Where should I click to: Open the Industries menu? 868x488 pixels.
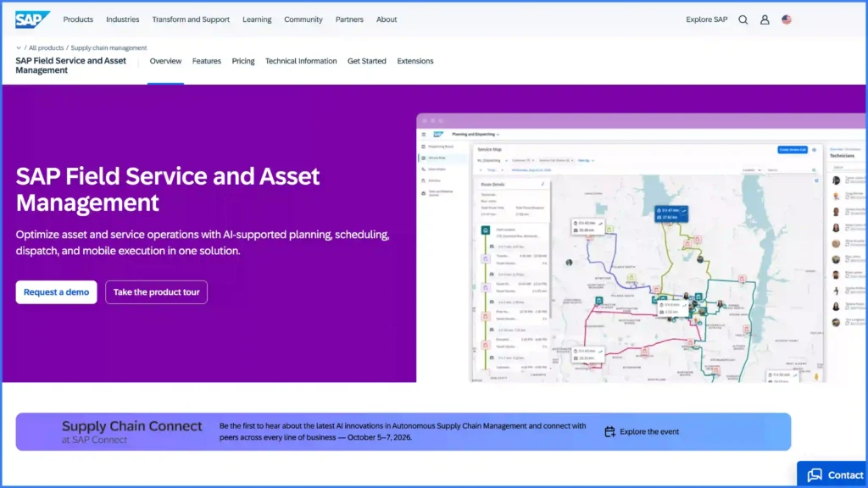tap(122, 19)
